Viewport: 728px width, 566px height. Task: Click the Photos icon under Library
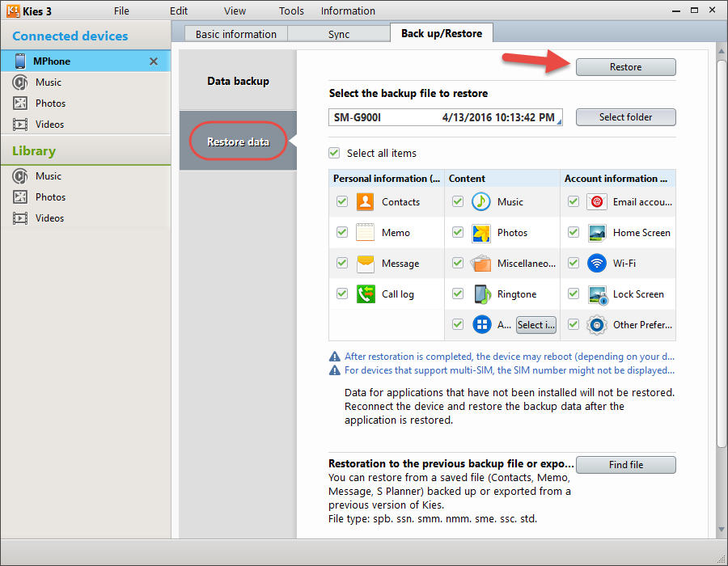pos(20,197)
